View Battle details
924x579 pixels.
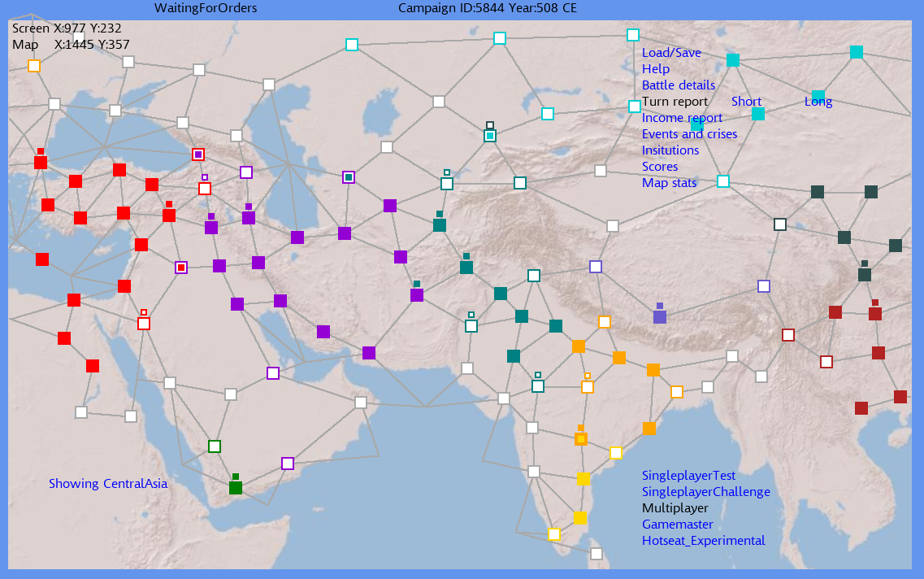679,85
